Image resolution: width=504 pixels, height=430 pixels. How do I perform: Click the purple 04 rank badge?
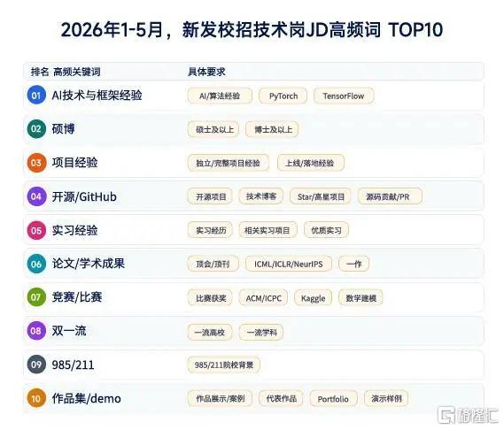point(36,196)
